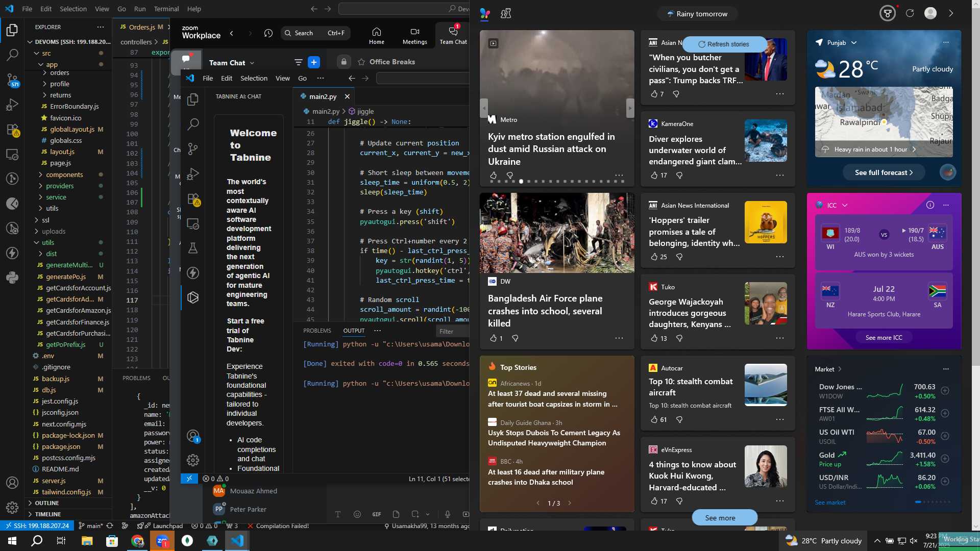
Task: Click the microphone icon in Zoom chat toolbar
Action: pyautogui.click(x=448, y=514)
